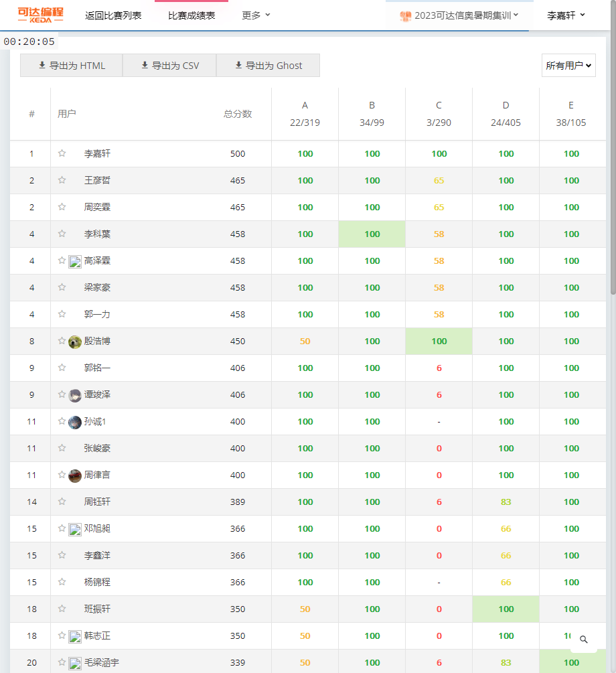
Task: Click 邓旭昶's broken avatar image
Action: [x=75, y=530]
